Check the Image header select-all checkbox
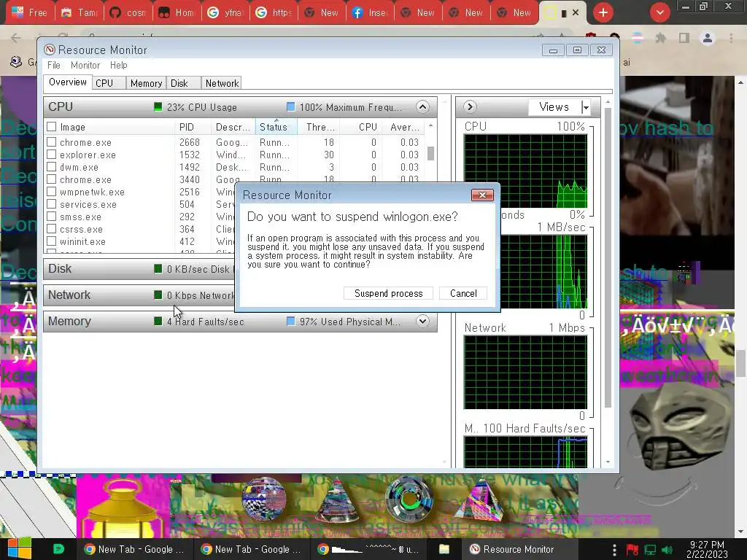Viewport: 747px width, 560px height. (x=52, y=127)
